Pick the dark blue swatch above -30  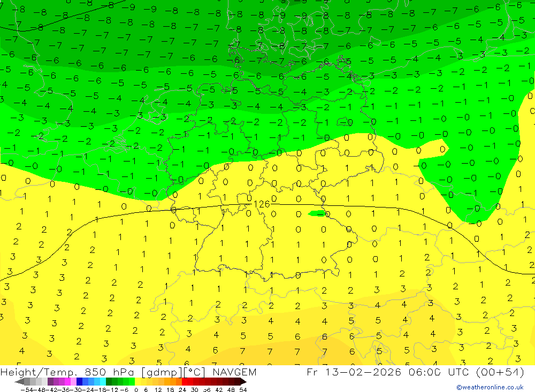[x=79, y=382]
